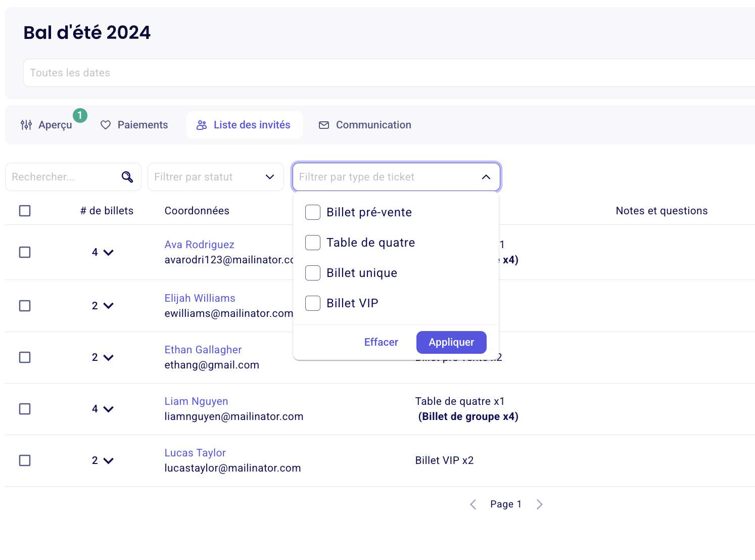Click the email liamnguyen@mailinator.com
This screenshot has height=560, width=755.
coord(234,416)
